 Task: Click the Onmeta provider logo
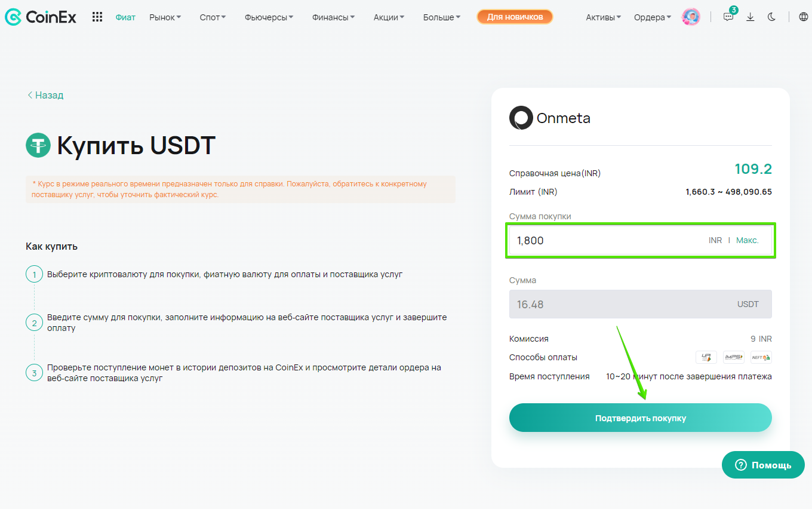click(549, 118)
